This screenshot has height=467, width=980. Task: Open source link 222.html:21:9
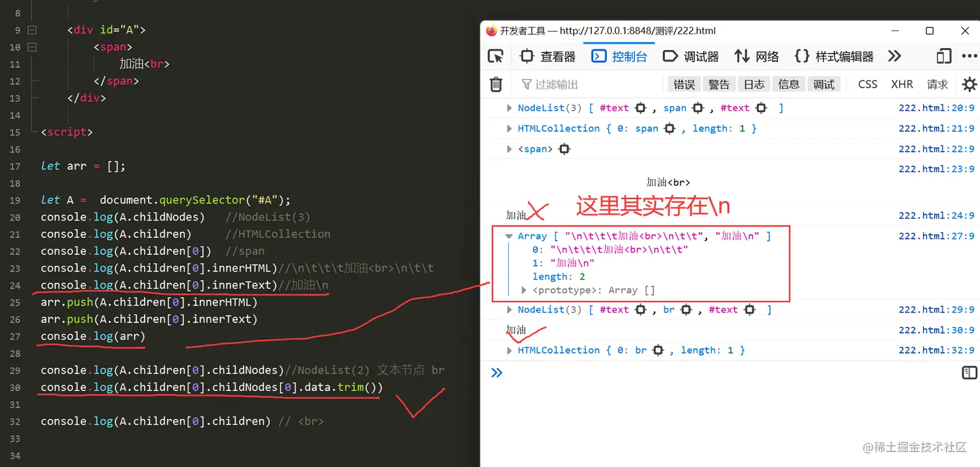click(937, 128)
